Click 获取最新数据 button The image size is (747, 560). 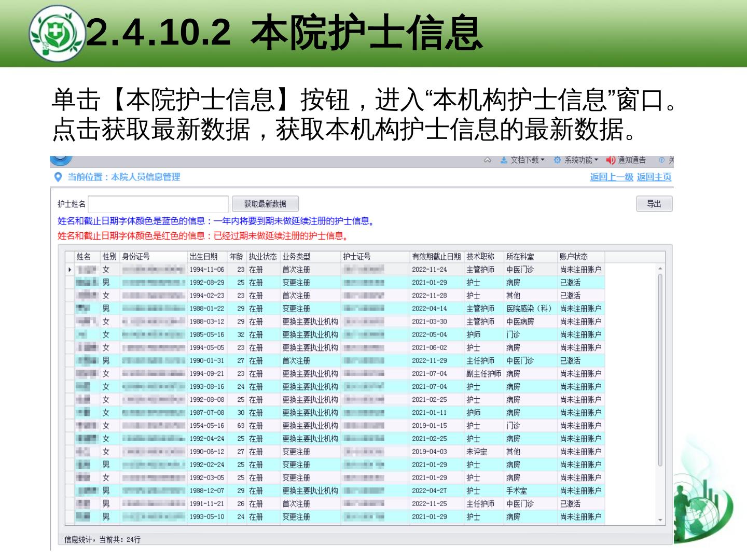[x=265, y=204]
